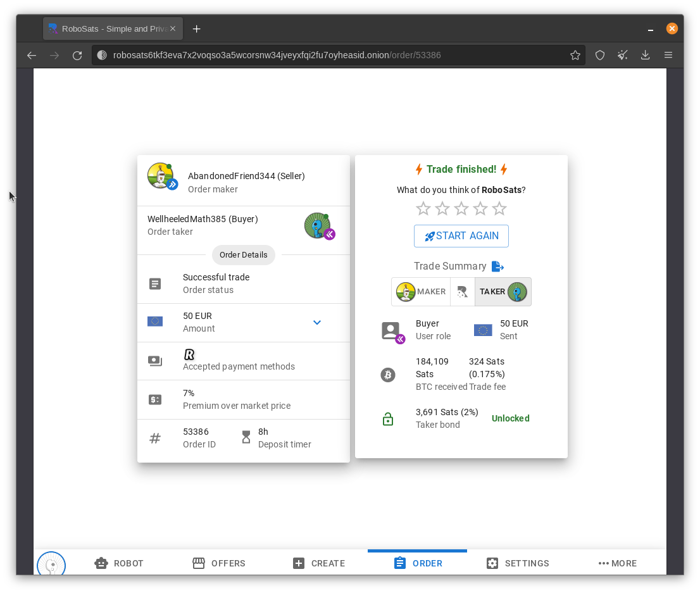Click the Order Details chip
The image size is (700, 593).
243,255
